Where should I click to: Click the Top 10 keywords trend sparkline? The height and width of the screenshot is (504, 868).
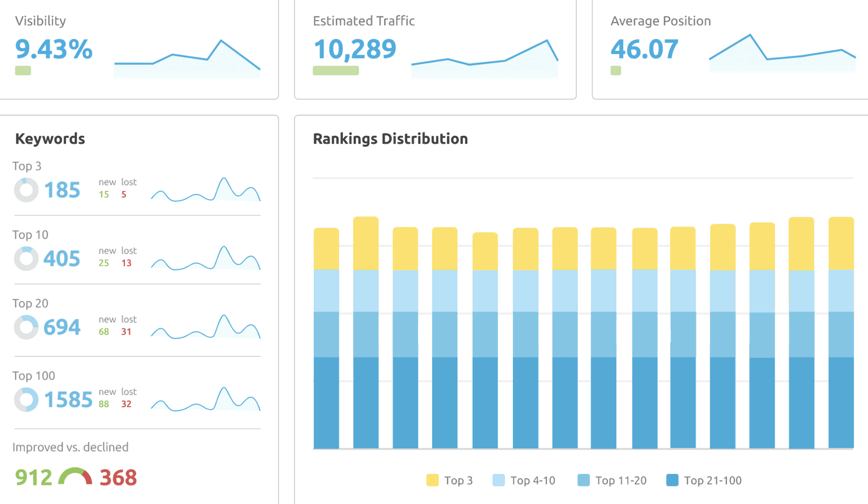click(206, 258)
